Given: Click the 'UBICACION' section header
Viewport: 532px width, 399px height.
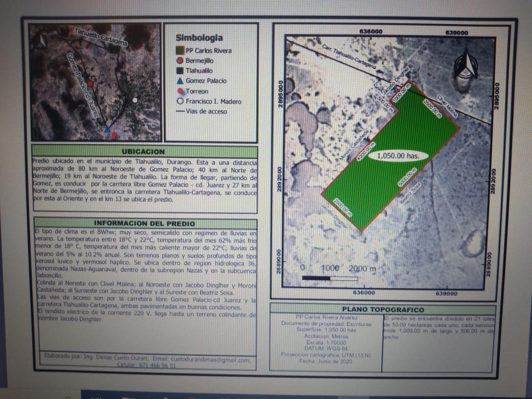Looking at the screenshot, I should (x=143, y=151).
